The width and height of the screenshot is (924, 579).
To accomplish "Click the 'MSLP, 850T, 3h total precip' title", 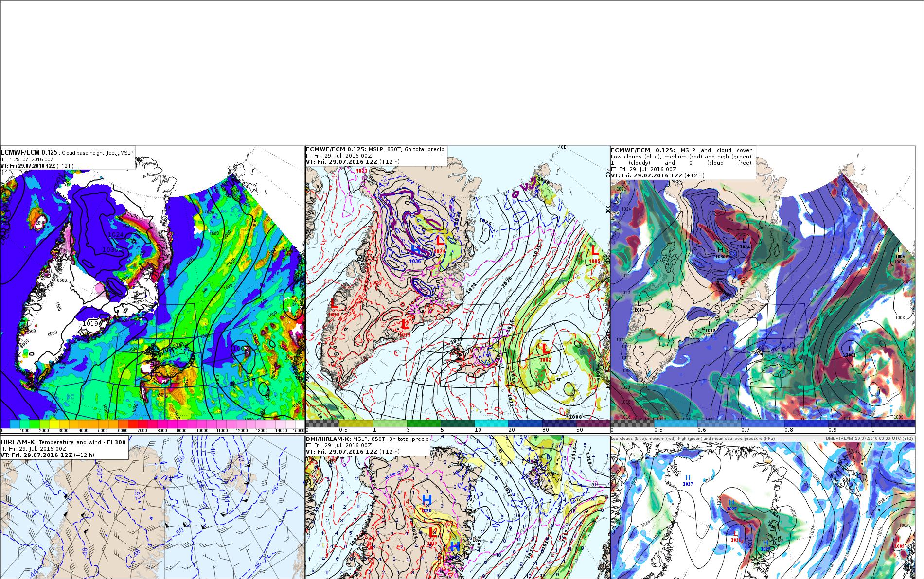I will [391, 439].
